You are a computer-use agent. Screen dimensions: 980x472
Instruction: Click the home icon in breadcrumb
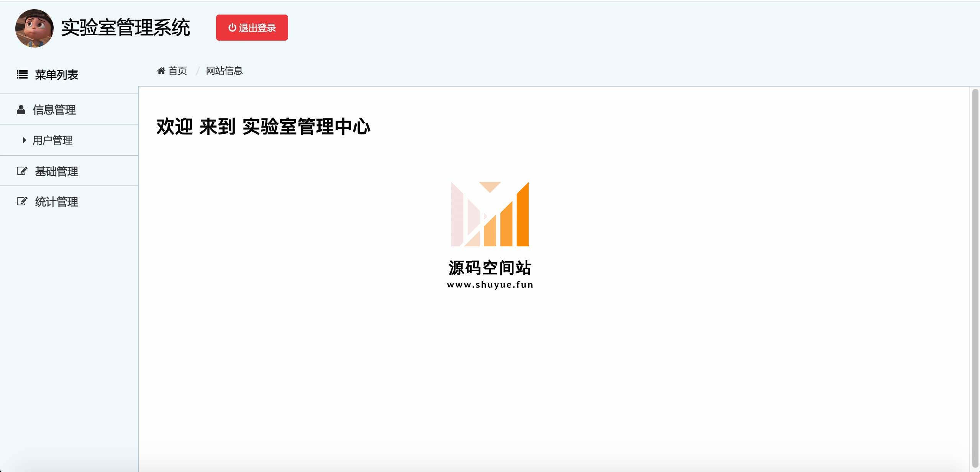coord(161,70)
